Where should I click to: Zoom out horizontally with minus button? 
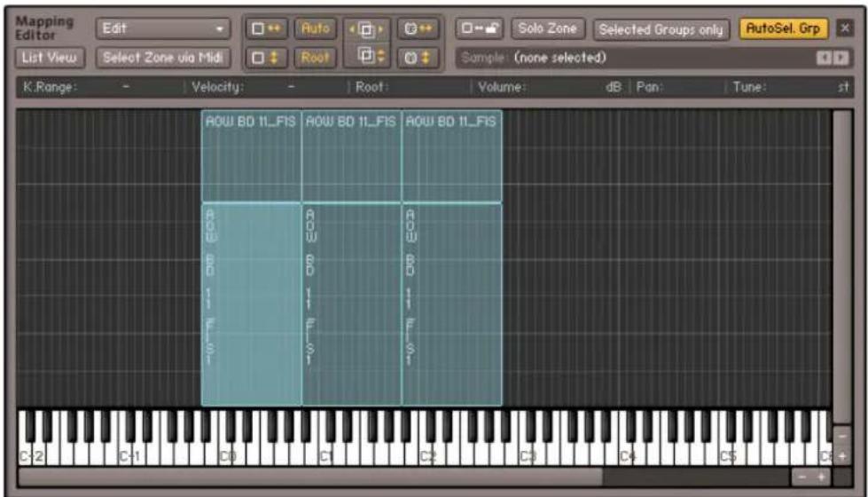802,477
